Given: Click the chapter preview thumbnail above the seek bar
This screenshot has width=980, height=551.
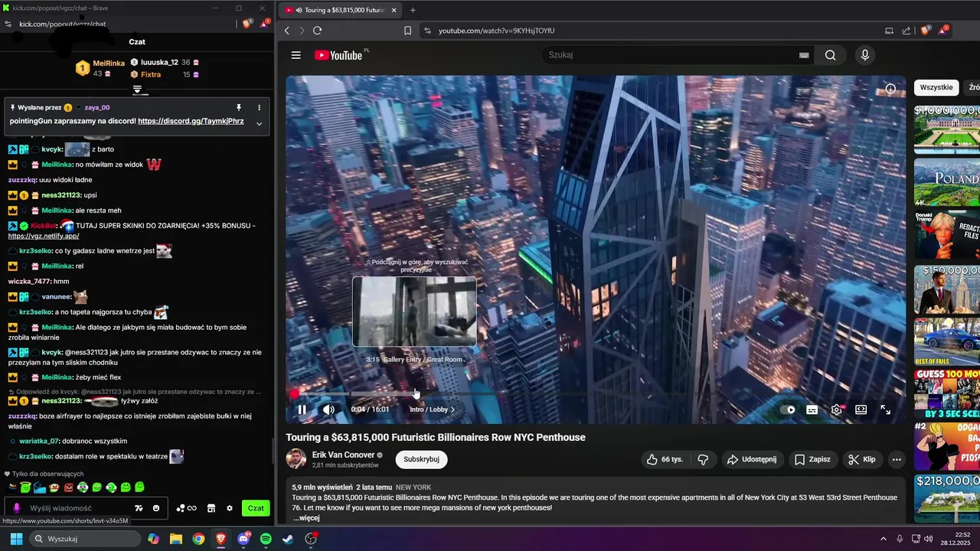Looking at the screenshot, I should coord(414,311).
